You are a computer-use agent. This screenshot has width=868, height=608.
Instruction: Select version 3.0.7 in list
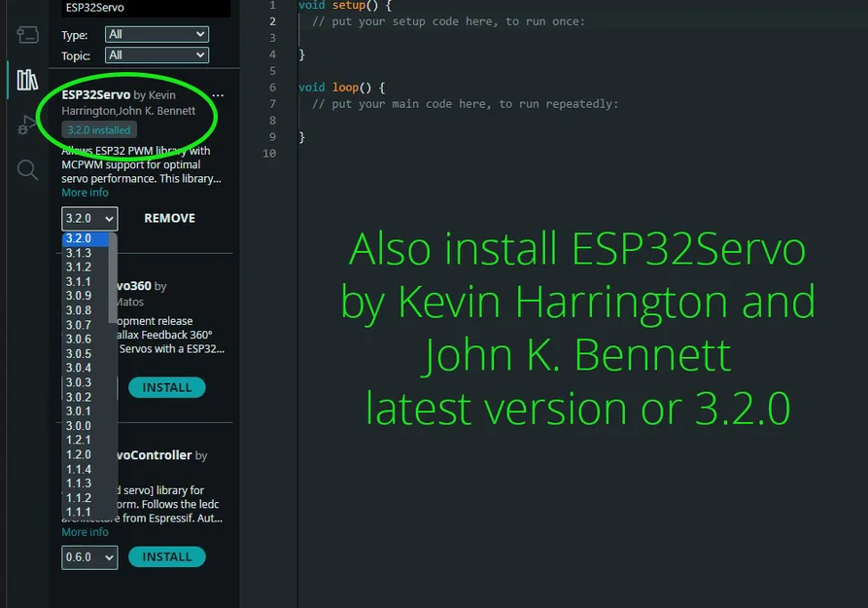tap(86, 325)
